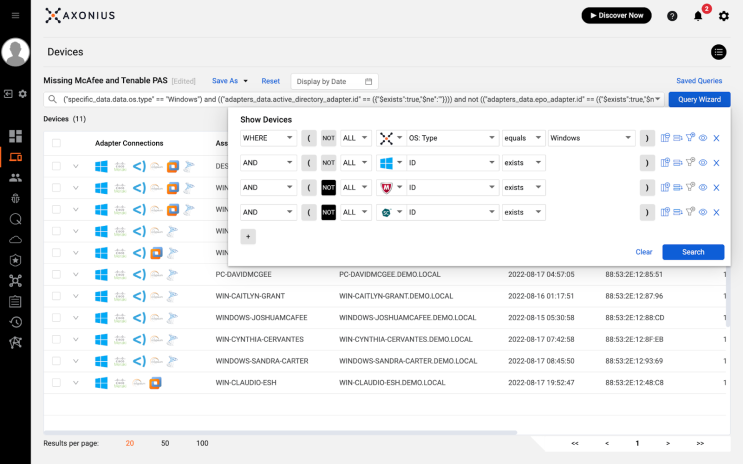Click the Display by Date field
The width and height of the screenshot is (743, 464).
[x=334, y=81]
